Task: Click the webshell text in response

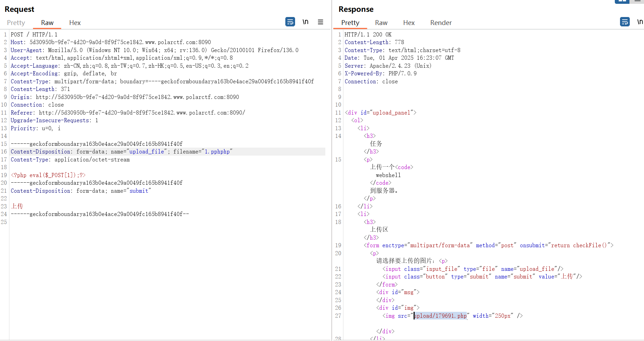Action: click(x=388, y=175)
